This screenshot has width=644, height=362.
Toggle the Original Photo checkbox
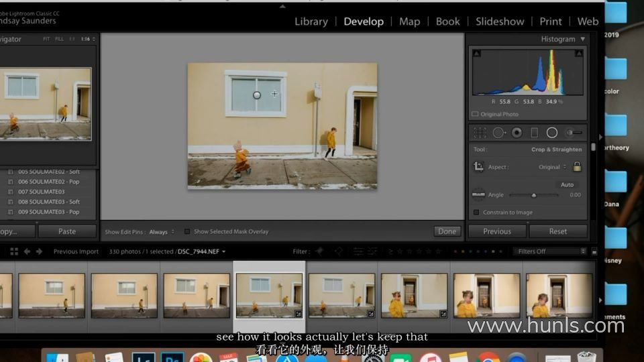[x=475, y=114]
